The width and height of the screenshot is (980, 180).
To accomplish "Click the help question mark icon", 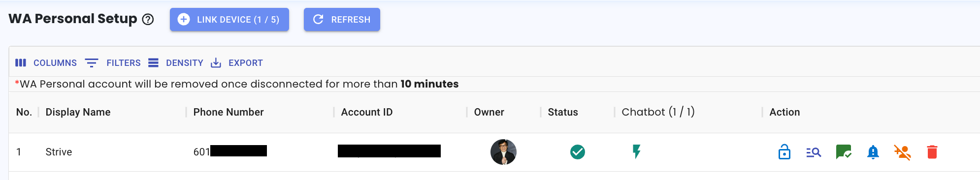I will point(148,19).
